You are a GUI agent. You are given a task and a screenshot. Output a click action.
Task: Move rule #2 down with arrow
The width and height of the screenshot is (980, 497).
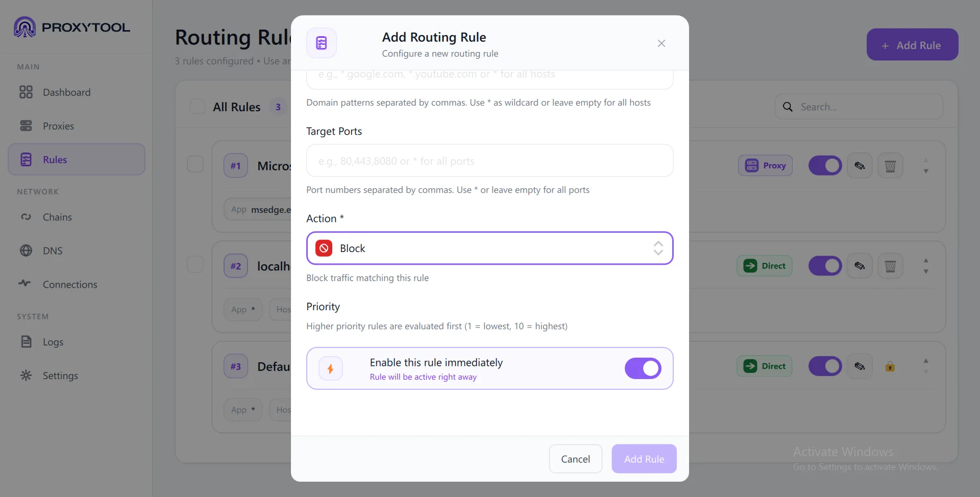pyautogui.click(x=926, y=271)
